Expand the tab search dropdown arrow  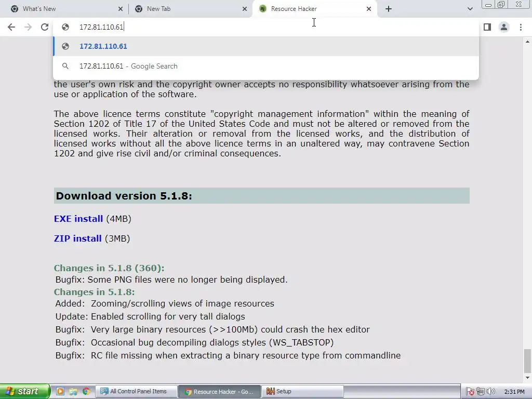click(x=470, y=9)
